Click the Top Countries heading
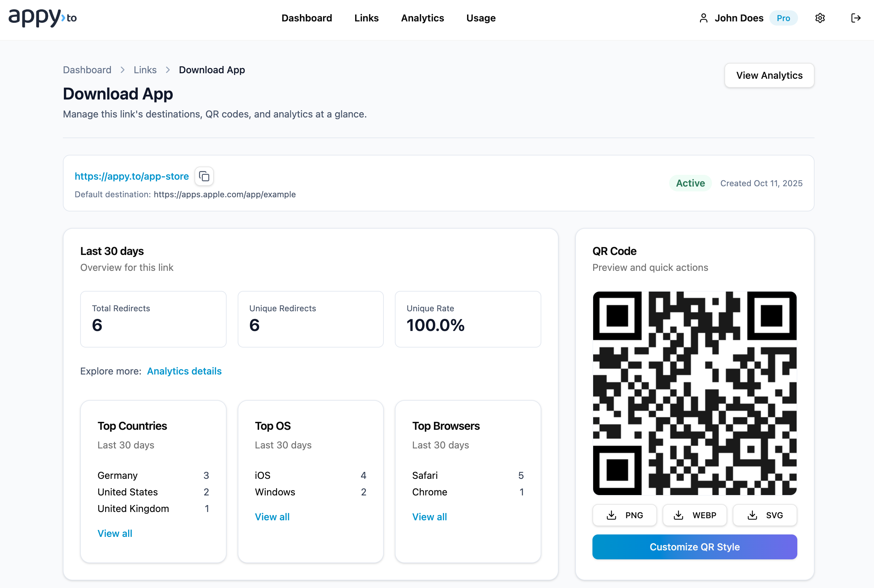 (x=132, y=426)
